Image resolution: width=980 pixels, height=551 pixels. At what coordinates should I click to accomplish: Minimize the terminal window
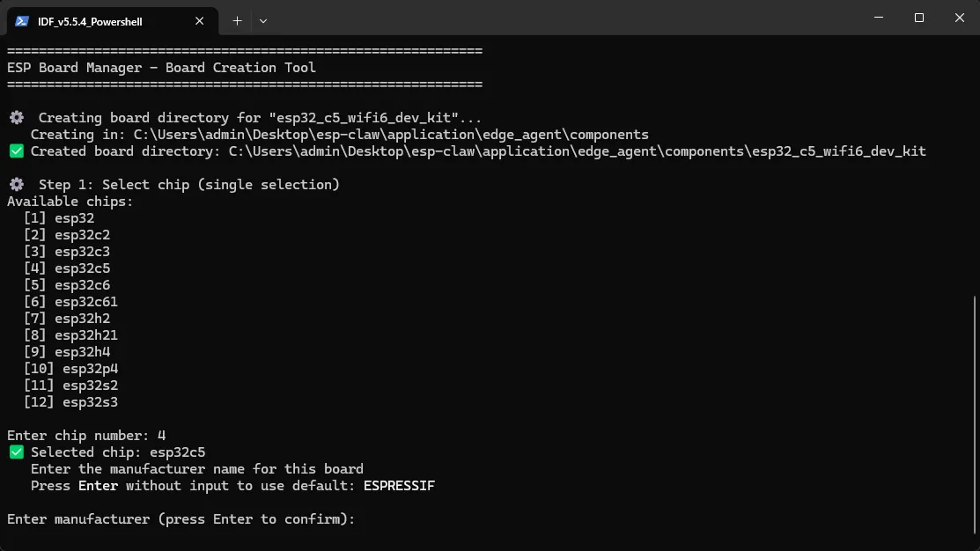tap(879, 18)
